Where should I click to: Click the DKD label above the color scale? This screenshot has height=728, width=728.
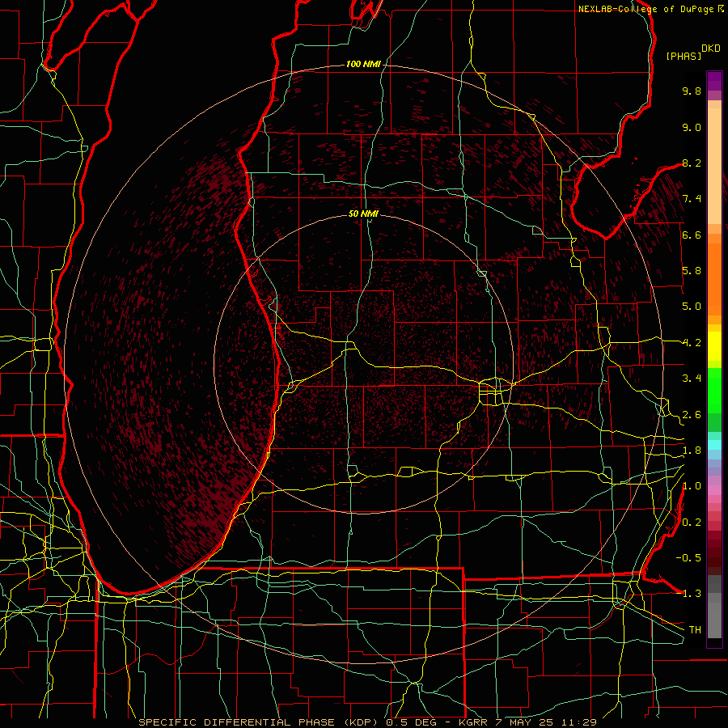click(x=711, y=49)
